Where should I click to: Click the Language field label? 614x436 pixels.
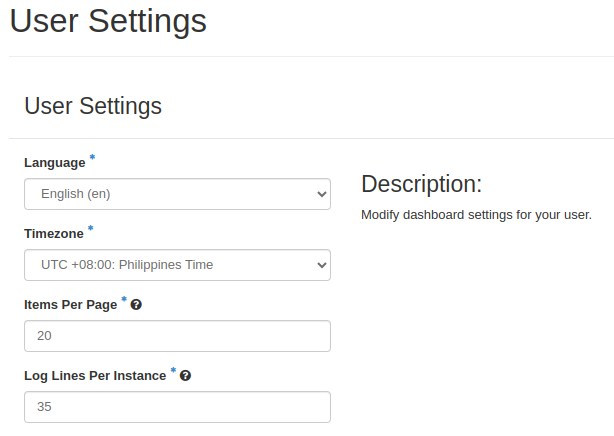tap(55, 163)
